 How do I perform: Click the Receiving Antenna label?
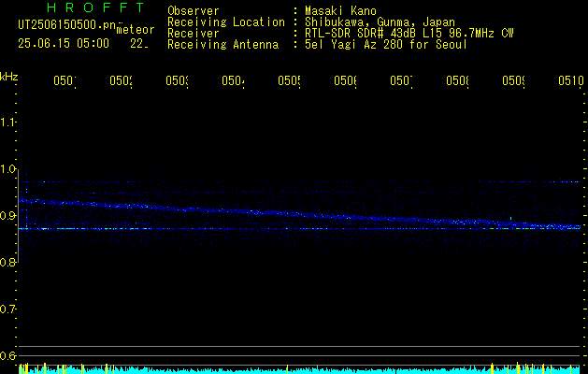pos(222,45)
